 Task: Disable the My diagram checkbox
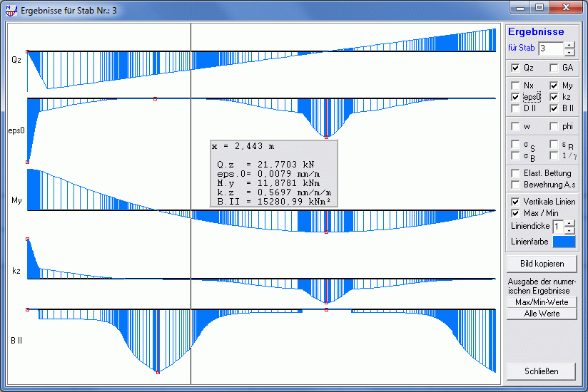tap(554, 86)
